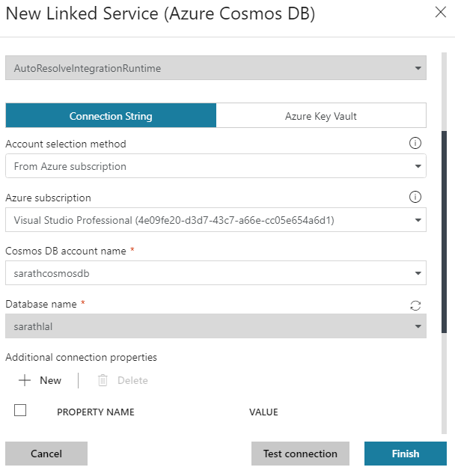
Task: Click the Finish button
Action: click(x=406, y=454)
